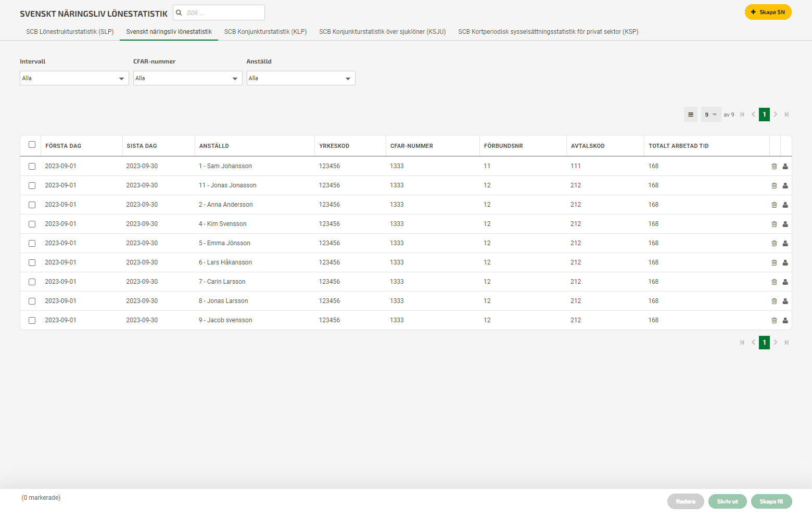
Task: Open the Anställd dropdown
Action: tap(301, 78)
